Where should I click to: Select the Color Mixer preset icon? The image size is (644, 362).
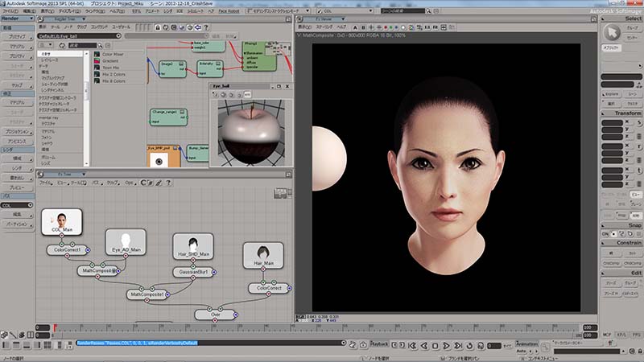click(97, 54)
